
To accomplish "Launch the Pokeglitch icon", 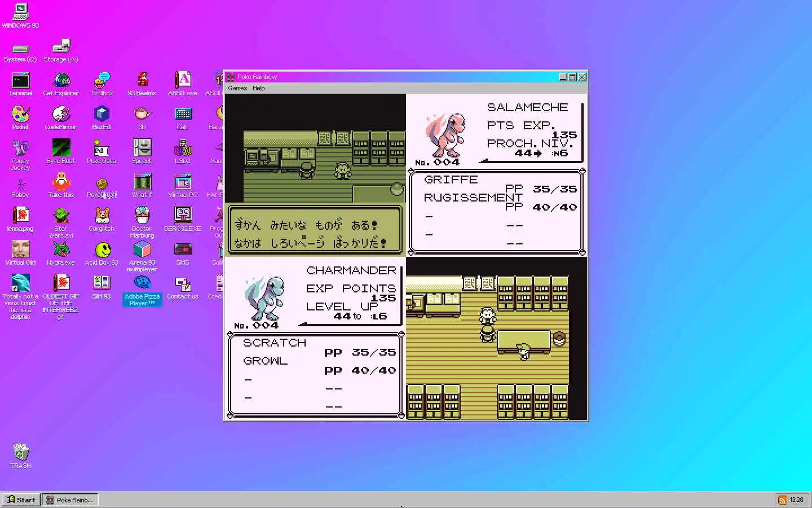I will pyautogui.click(x=101, y=188).
